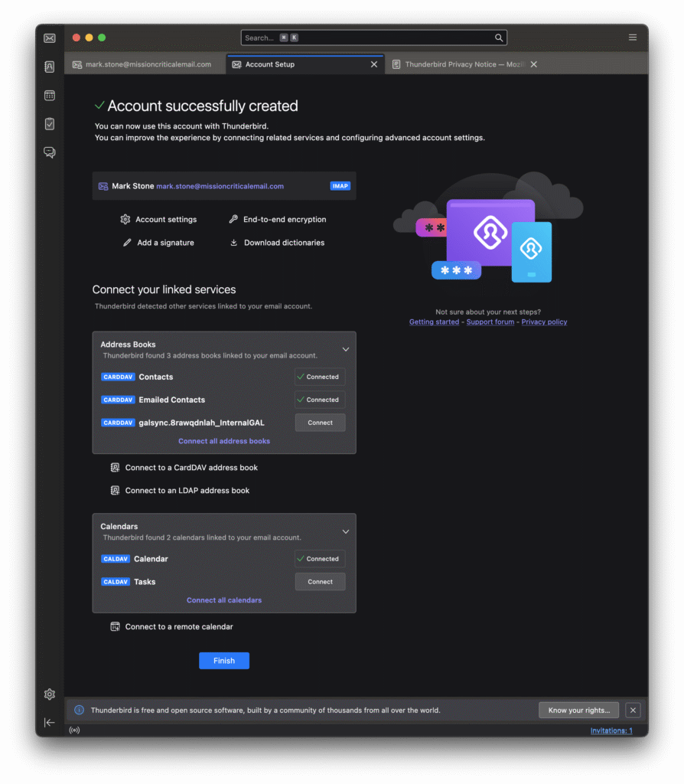Click the Download dictionaries arrow icon
The image size is (684, 784).
(233, 243)
